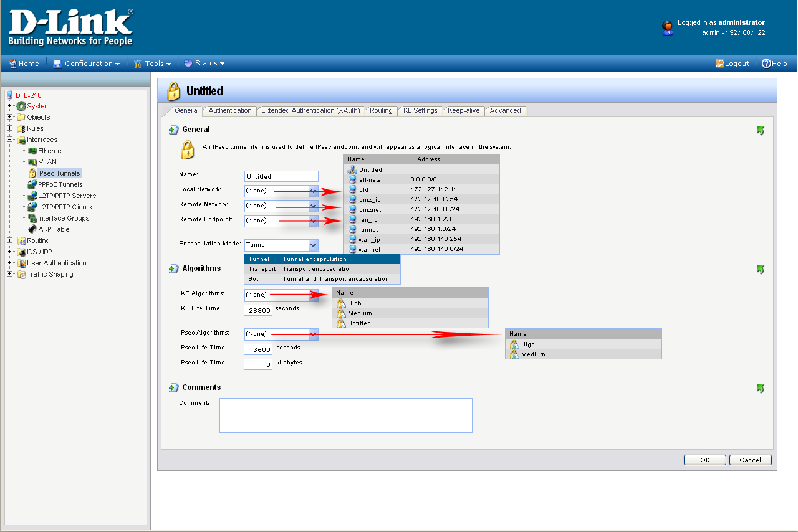Screen dimensions: 798x532
Task: Click the DFL-210 device icon in tree
Action: [x=9, y=95]
